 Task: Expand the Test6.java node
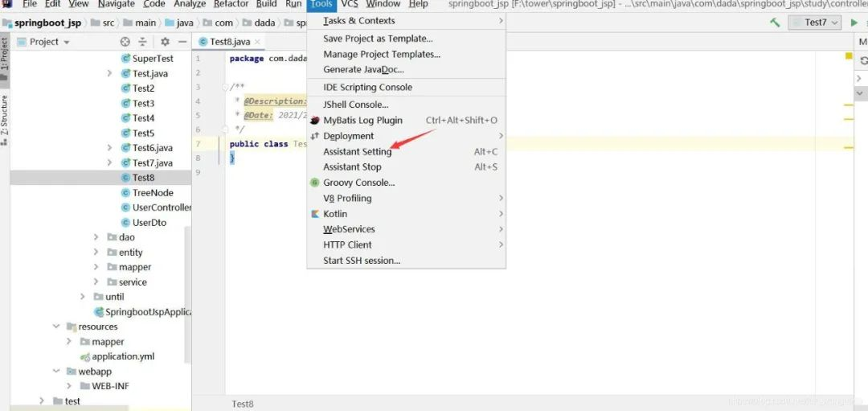pyautogui.click(x=109, y=148)
